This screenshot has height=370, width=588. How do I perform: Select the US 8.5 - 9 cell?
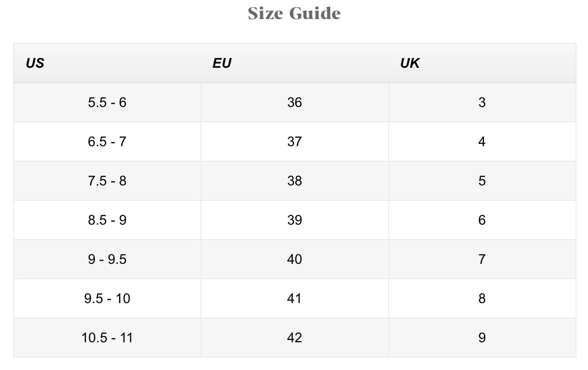(107, 220)
